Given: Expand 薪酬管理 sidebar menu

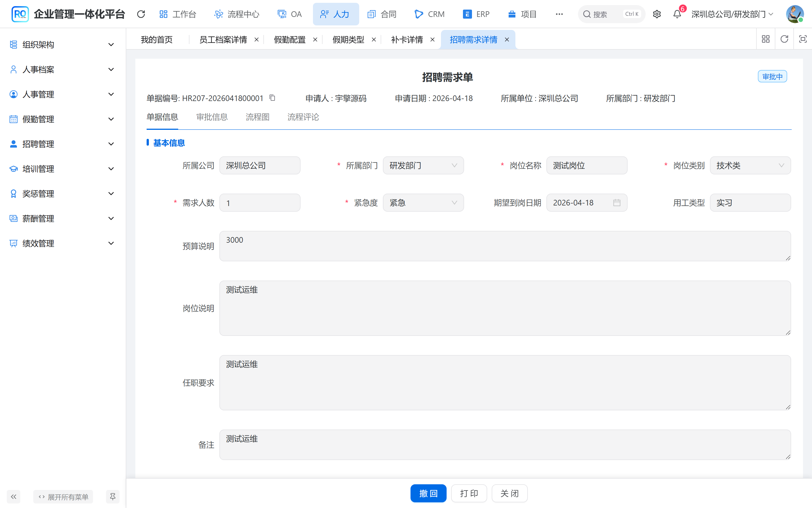Looking at the screenshot, I should pyautogui.click(x=63, y=219).
